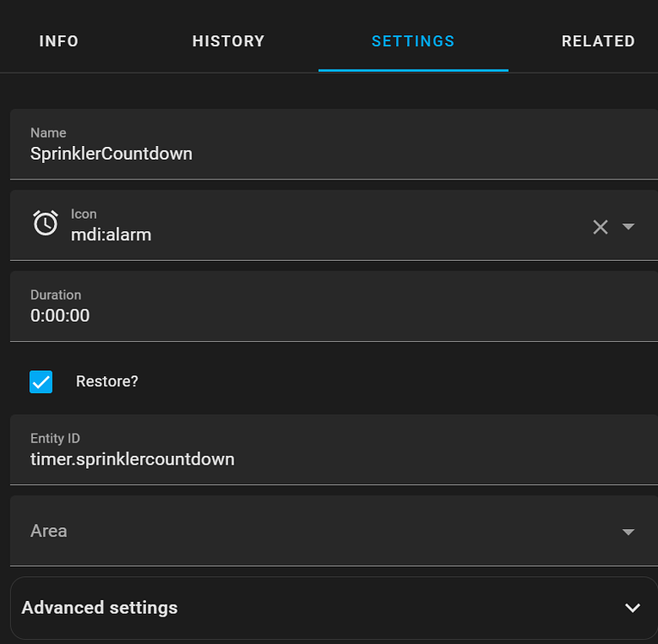This screenshot has height=644, width=658.
Task: Click the Restore? label text
Action: (107, 381)
